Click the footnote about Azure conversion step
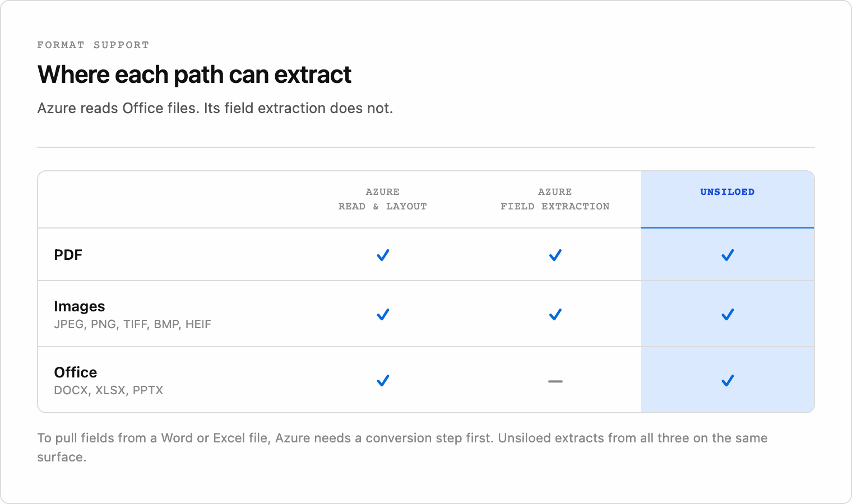852x504 pixels. click(x=402, y=447)
